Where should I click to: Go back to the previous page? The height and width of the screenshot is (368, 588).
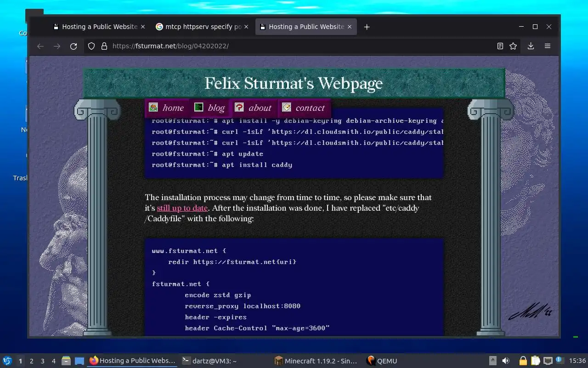click(40, 46)
